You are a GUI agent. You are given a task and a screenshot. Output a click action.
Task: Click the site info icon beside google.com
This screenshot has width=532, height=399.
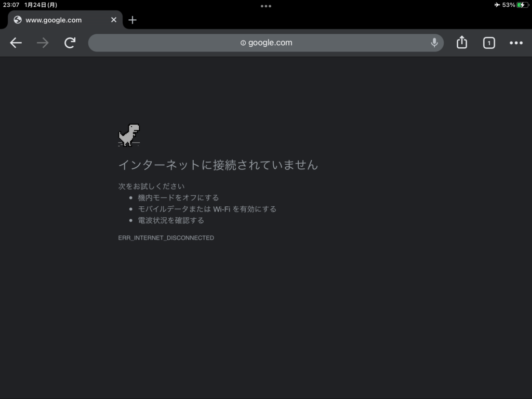click(x=243, y=43)
